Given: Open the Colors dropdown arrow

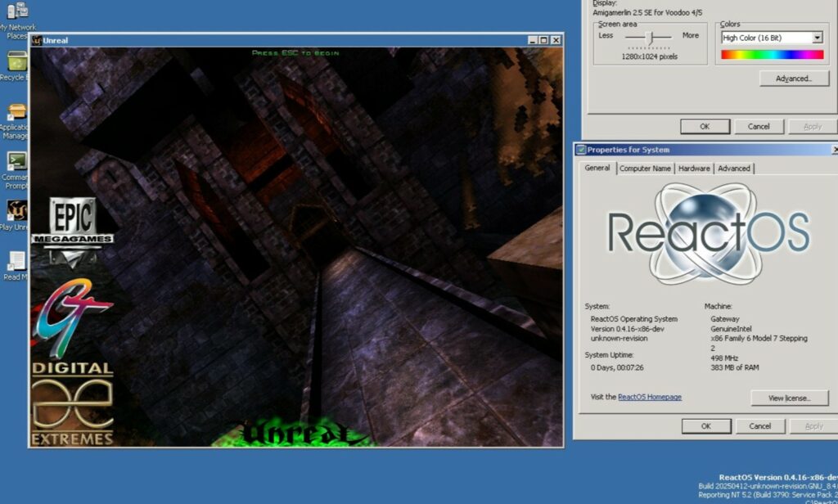Looking at the screenshot, I should coord(818,38).
